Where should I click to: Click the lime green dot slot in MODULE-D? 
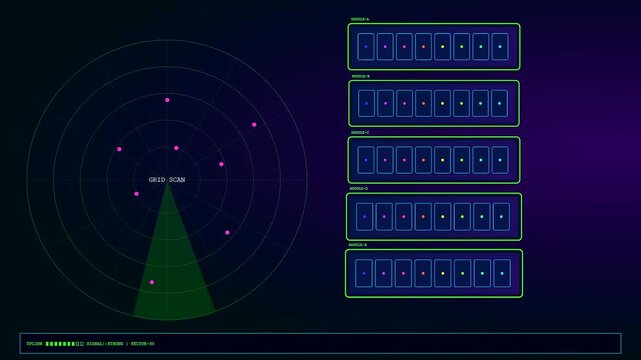click(462, 217)
